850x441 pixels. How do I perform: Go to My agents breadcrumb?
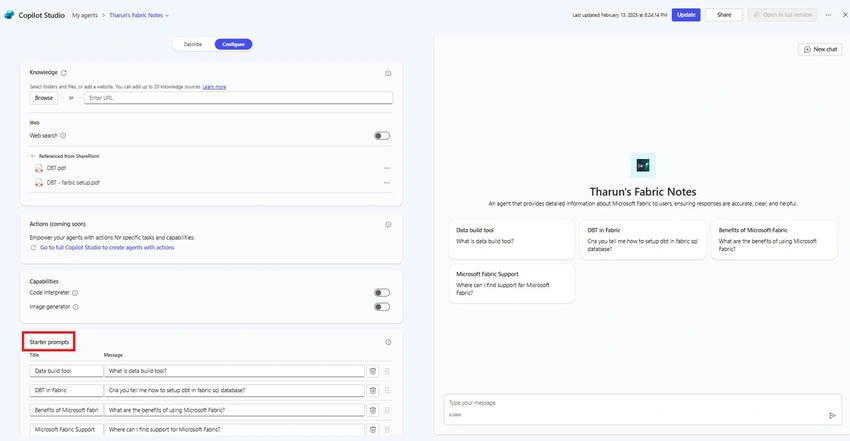[x=85, y=15]
